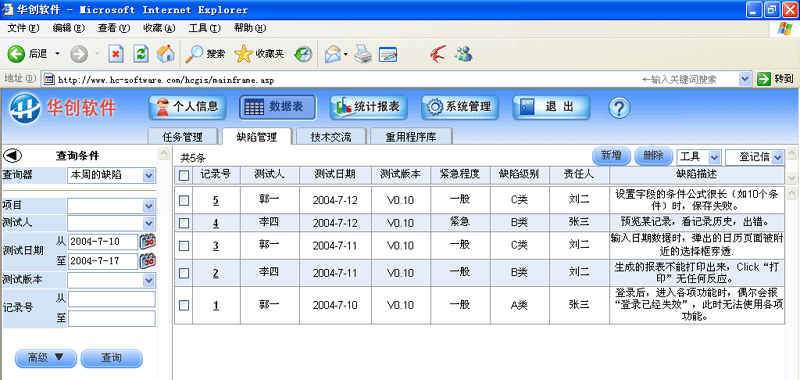
Task: Click the 查询 search button
Action: 112,358
